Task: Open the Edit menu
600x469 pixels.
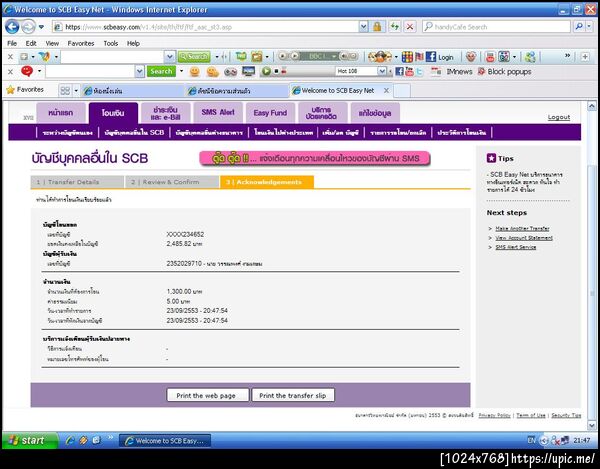Action: coord(31,44)
